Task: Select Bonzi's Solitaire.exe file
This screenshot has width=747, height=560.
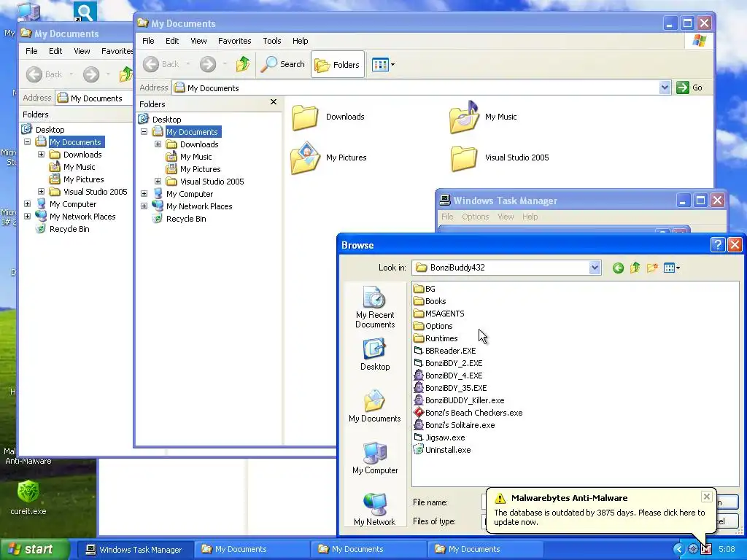Action: point(454,425)
